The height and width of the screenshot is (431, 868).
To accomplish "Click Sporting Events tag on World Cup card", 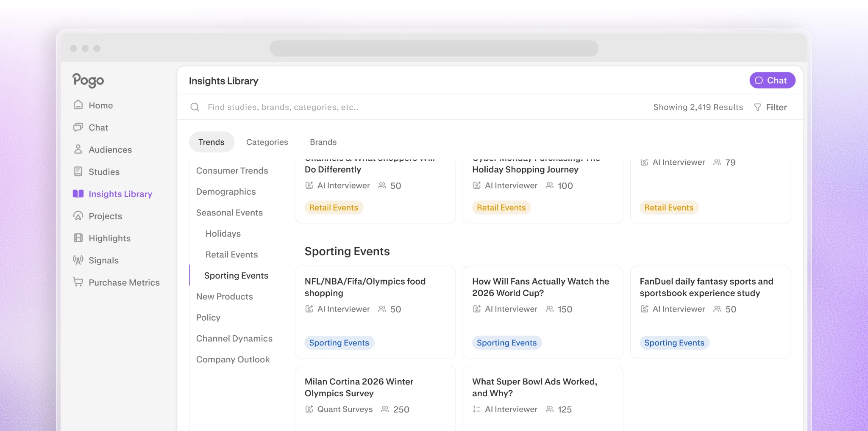I will [x=506, y=343].
